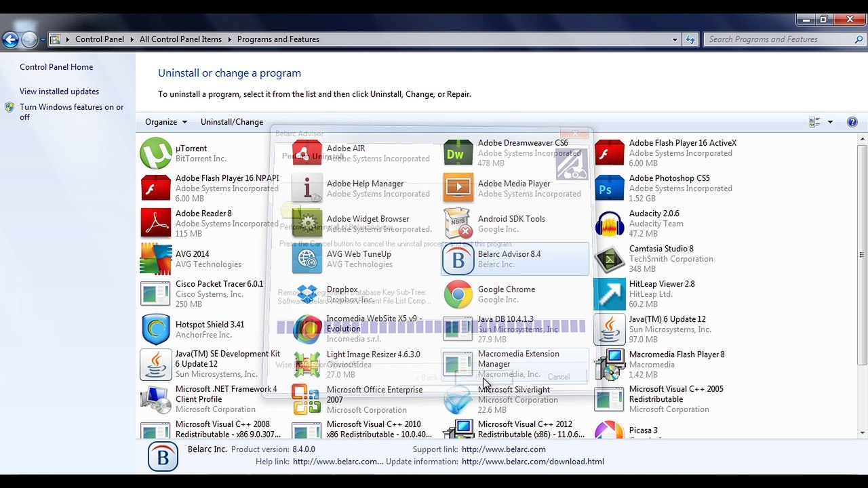Screen dimensions: 868x488
Task: Select the Adobe Photoshop CS5 icon
Action: tap(609, 188)
